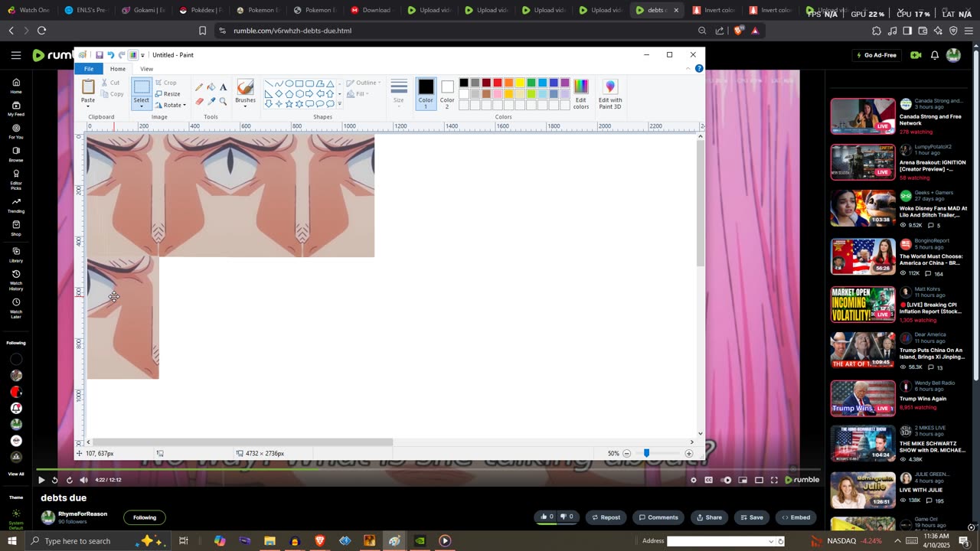Open the Resize dialog in Paint
The width and height of the screenshot is (980, 551).
[168, 94]
